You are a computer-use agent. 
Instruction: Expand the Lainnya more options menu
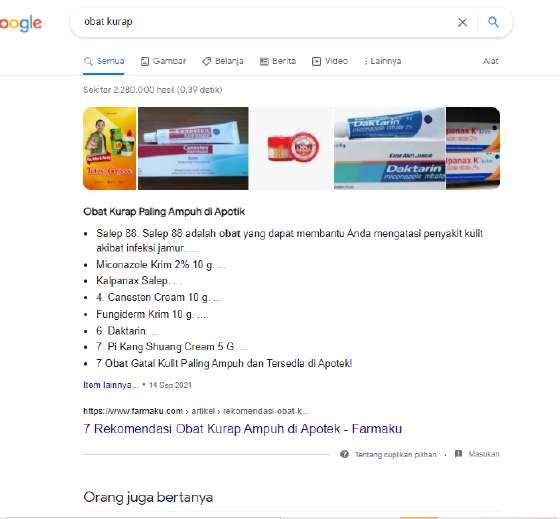382,61
